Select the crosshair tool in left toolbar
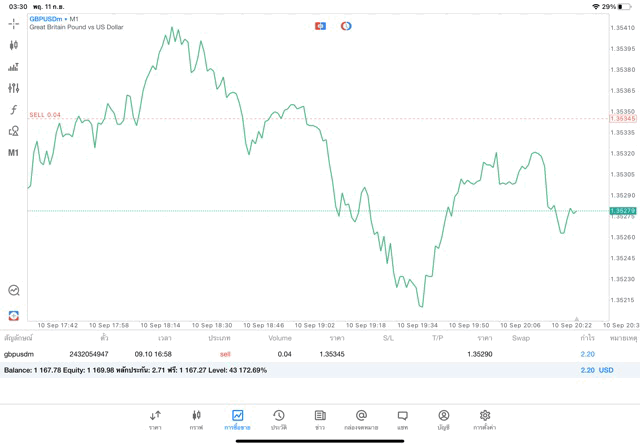 (14, 23)
